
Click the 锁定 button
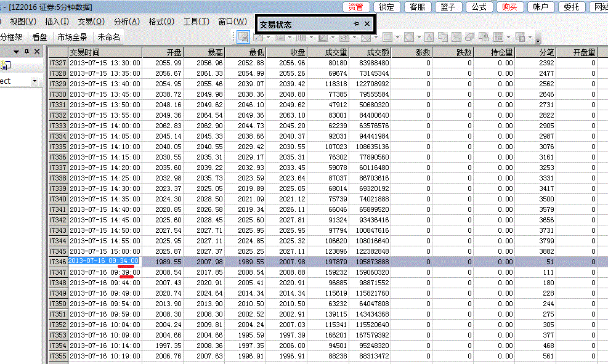tap(386, 7)
